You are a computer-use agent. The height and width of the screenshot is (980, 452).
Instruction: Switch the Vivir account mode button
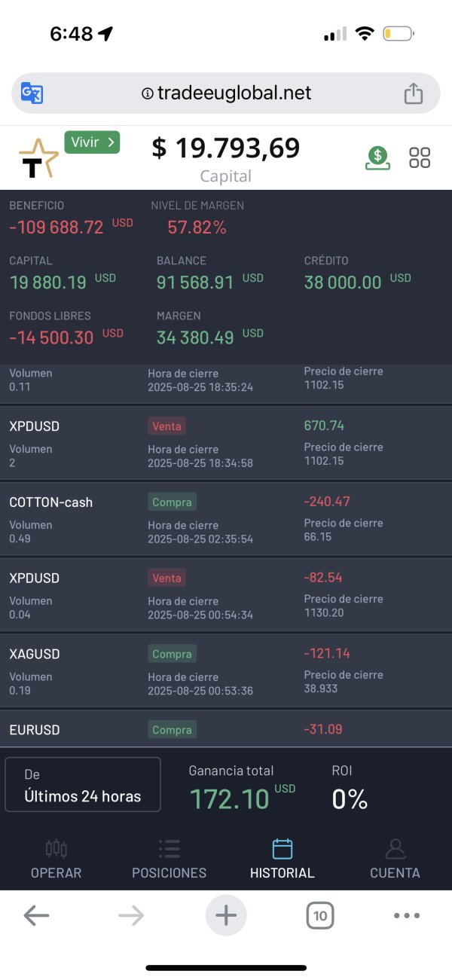92,142
